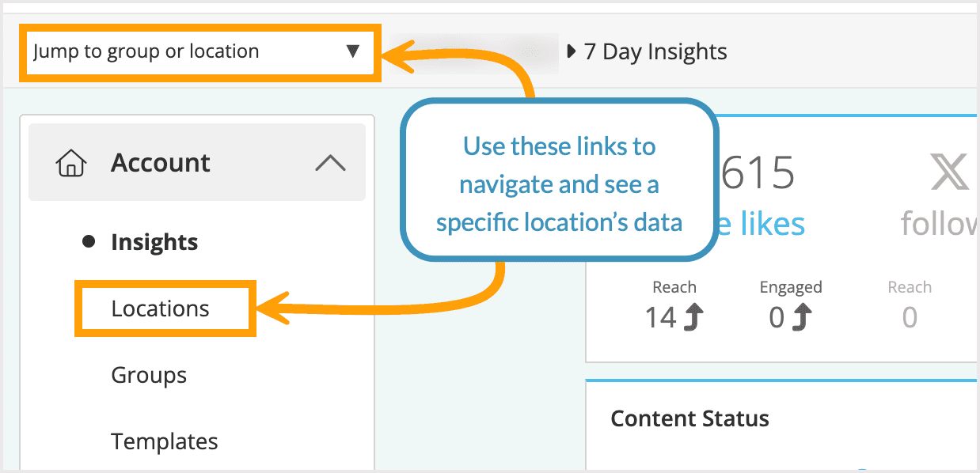980x473 pixels.
Task: Go to Groups in the sidebar
Action: pos(149,375)
